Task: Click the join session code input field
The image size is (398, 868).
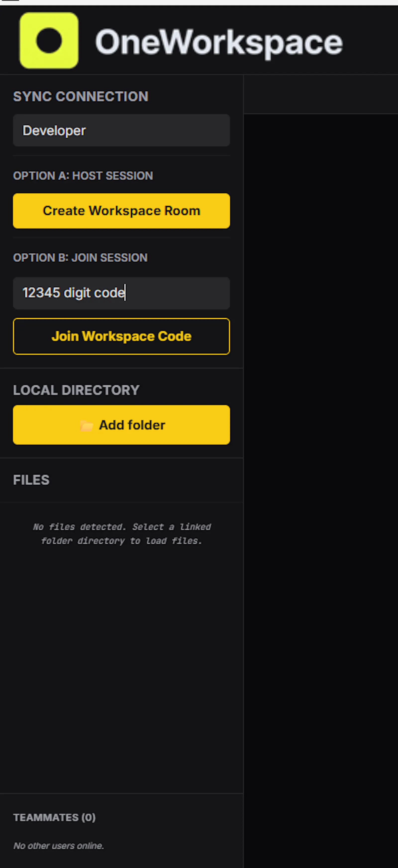Action: 122,293
